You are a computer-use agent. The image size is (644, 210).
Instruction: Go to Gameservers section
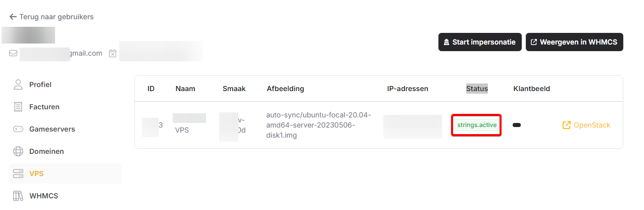(52, 129)
